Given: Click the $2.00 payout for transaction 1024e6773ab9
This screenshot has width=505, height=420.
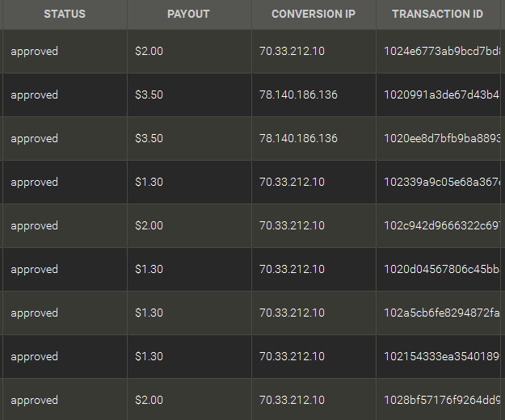Looking at the screenshot, I should point(149,52).
